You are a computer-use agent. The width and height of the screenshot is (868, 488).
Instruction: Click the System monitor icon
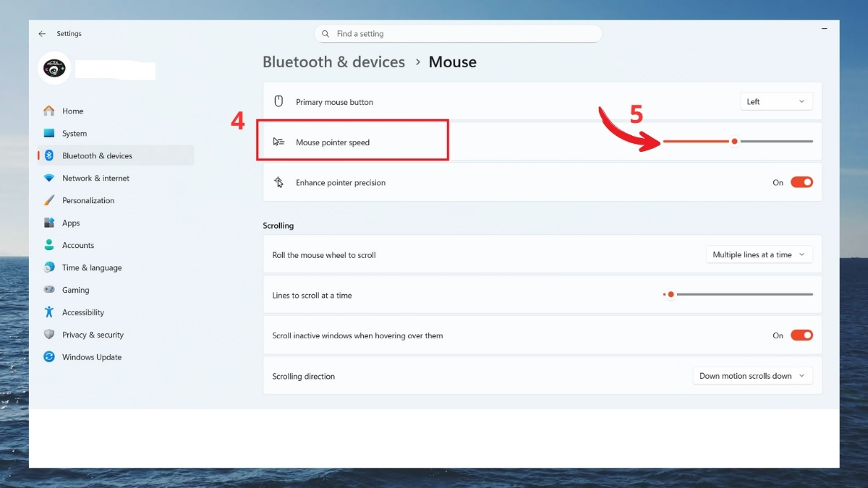pos(49,133)
